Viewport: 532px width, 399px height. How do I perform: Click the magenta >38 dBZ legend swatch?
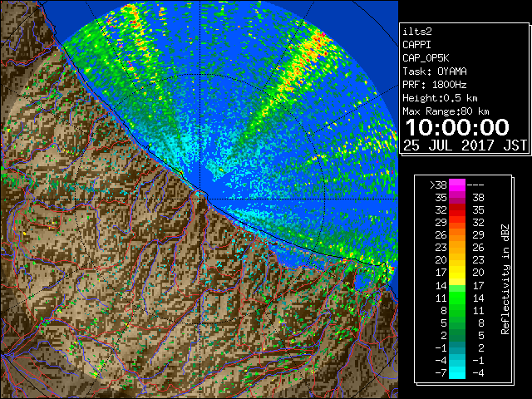point(457,185)
